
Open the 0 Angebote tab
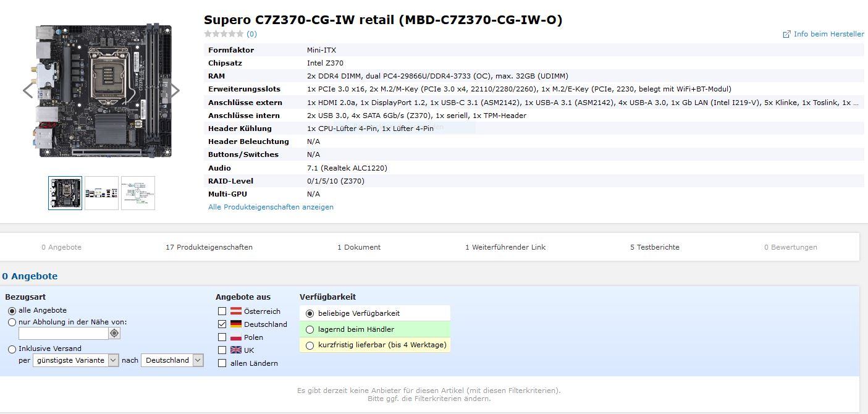tap(61, 247)
